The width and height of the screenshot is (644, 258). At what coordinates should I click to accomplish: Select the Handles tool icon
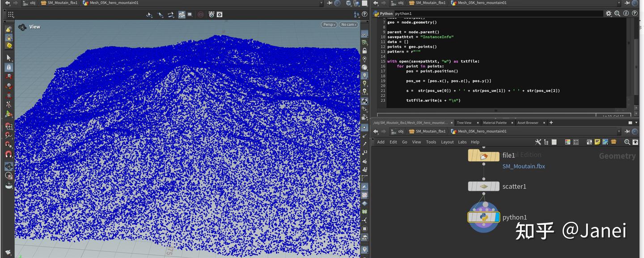[x=170, y=15]
